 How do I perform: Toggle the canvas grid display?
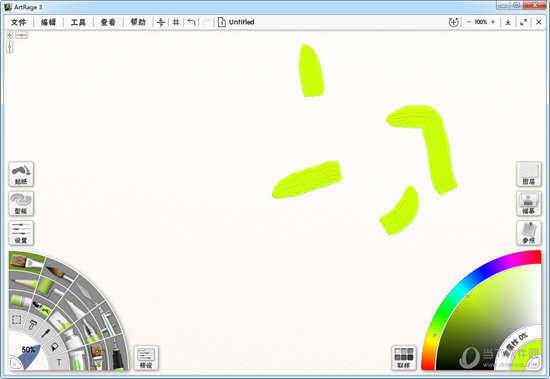[x=176, y=22]
